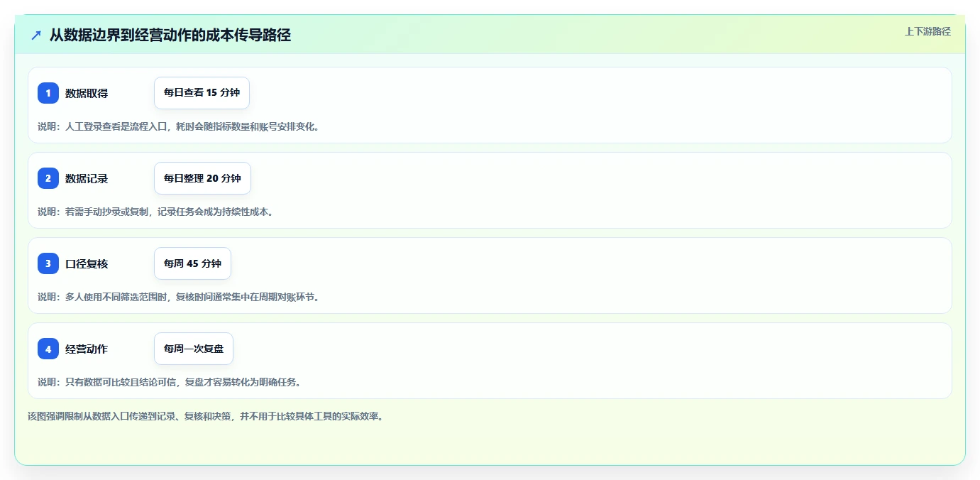980x480 pixels.
Task: Click the 每日整理 20 分钟 chip
Action: [202, 178]
